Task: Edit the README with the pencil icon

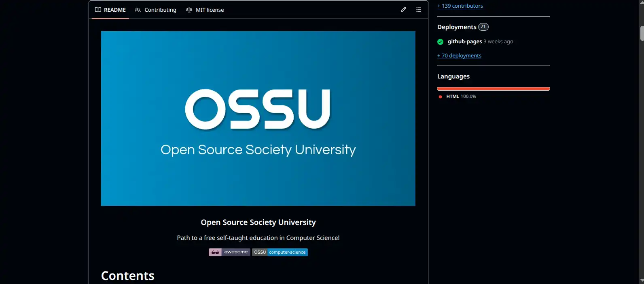Action: click(x=403, y=10)
